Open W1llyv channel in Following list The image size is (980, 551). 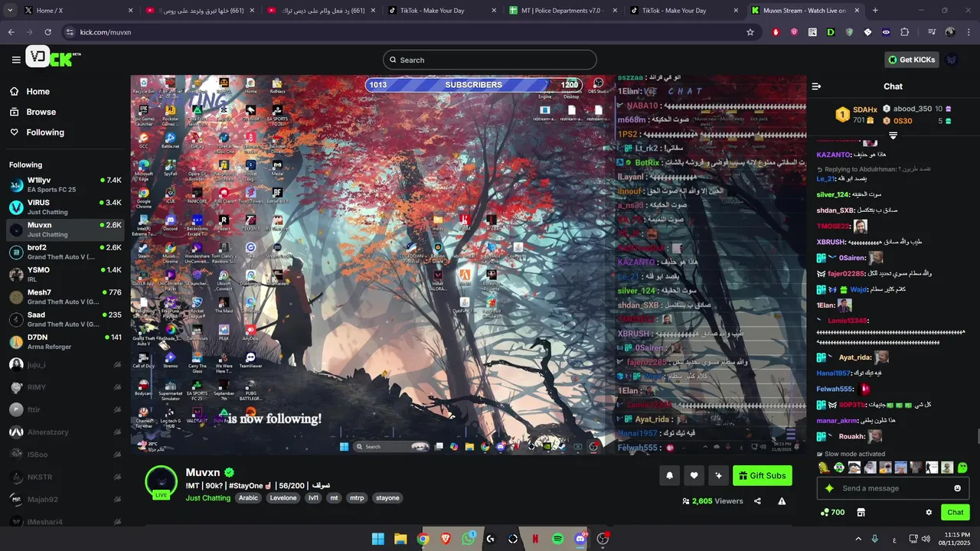[65, 184]
